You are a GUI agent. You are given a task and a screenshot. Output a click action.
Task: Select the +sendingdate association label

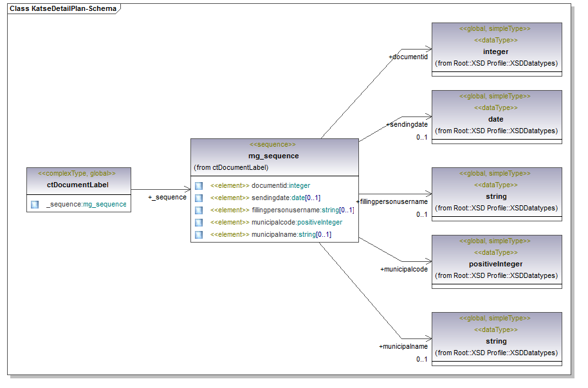[x=407, y=124]
